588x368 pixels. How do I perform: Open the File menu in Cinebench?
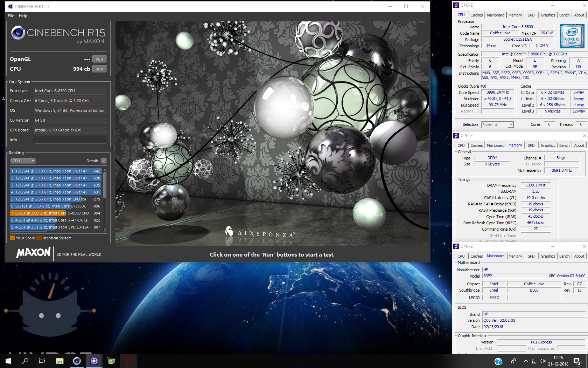click(11, 16)
